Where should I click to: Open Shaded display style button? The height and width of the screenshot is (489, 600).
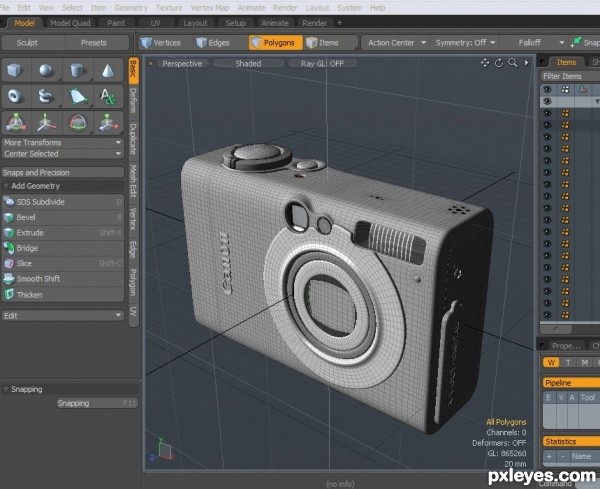click(248, 64)
